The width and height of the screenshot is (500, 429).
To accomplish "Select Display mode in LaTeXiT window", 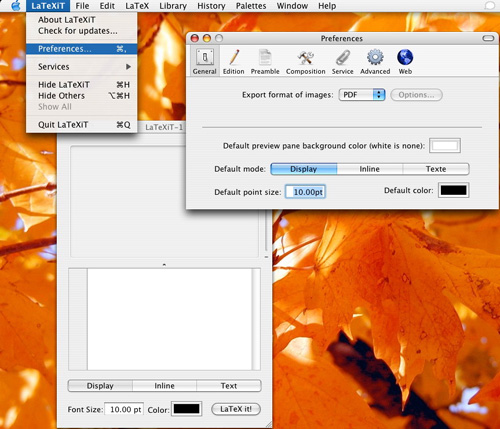I will click(100, 386).
